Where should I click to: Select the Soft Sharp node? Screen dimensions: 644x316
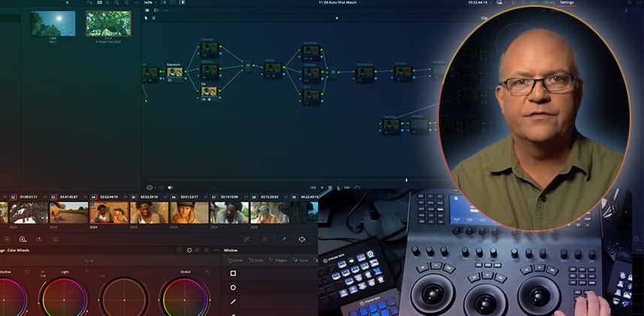(311, 51)
